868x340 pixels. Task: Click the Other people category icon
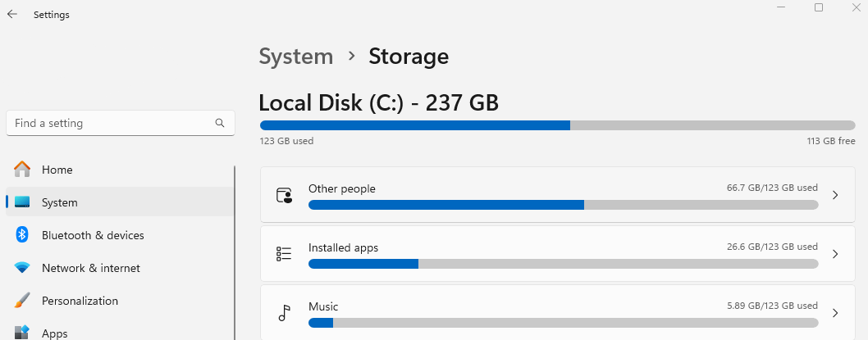pyautogui.click(x=284, y=195)
